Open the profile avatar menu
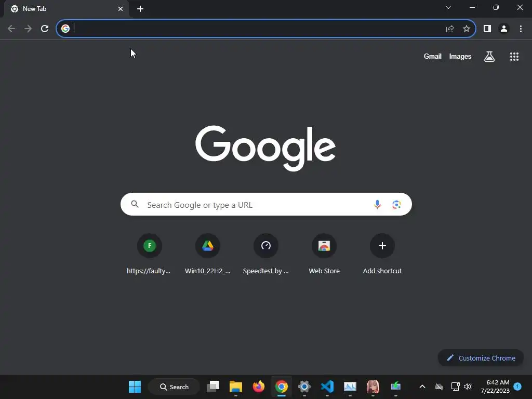The height and width of the screenshot is (399, 532). (504, 29)
